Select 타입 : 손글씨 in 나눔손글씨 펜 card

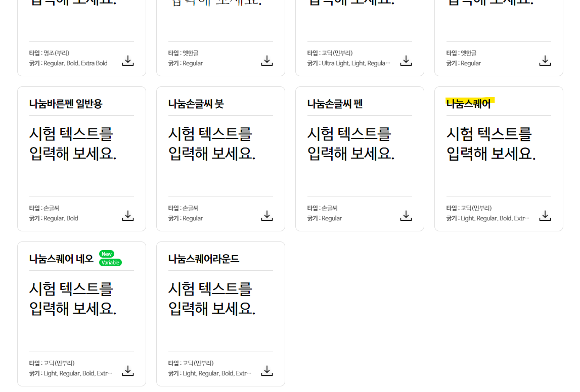323,208
